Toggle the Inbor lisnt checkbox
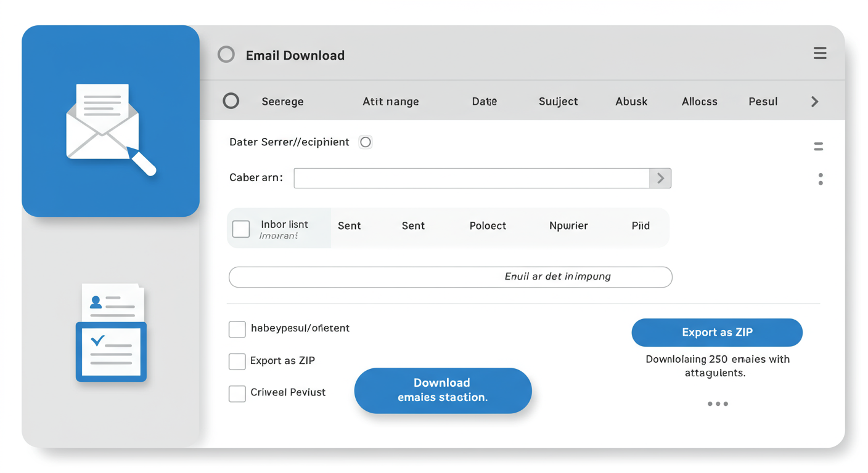 (241, 228)
